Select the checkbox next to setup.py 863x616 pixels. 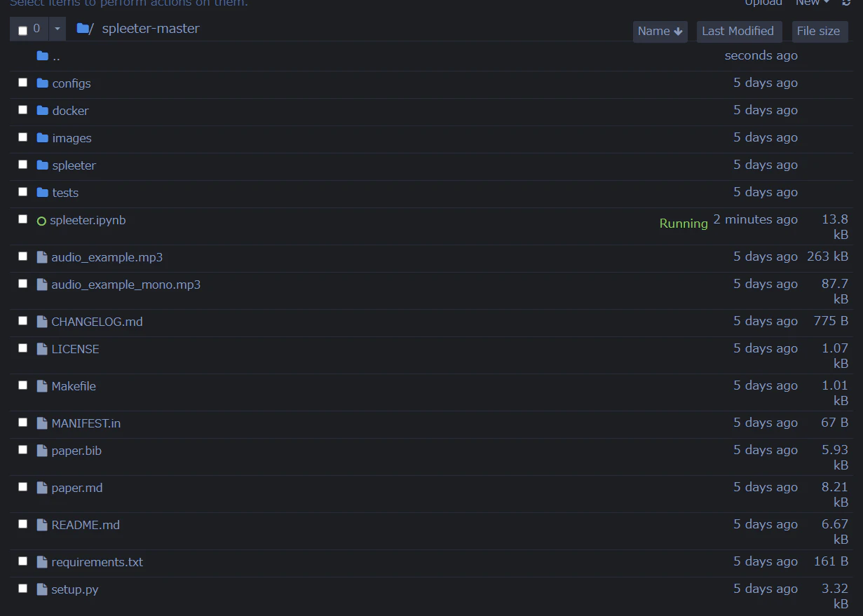pyautogui.click(x=22, y=589)
